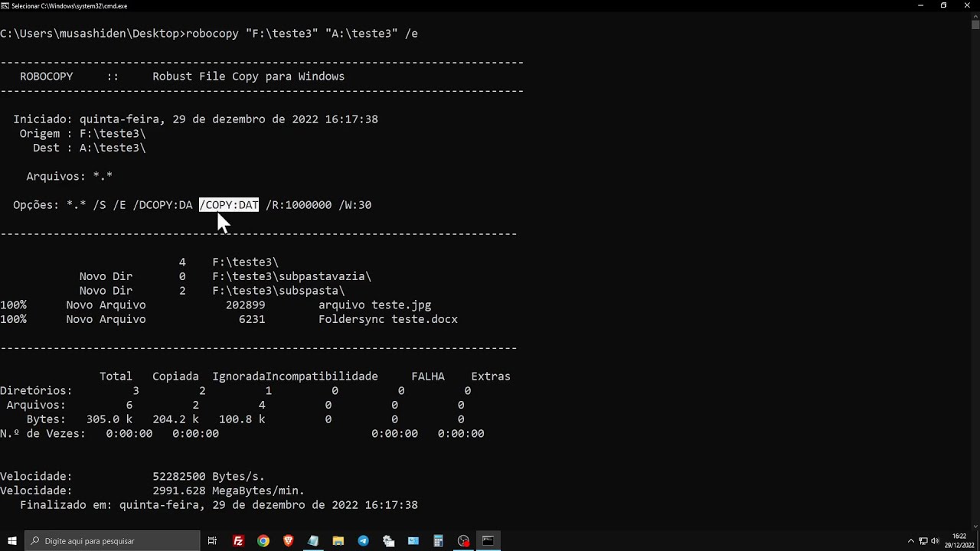This screenshot has width=980, height=551.
Task: Minimize the cmd.exe window
Action: 920,5
